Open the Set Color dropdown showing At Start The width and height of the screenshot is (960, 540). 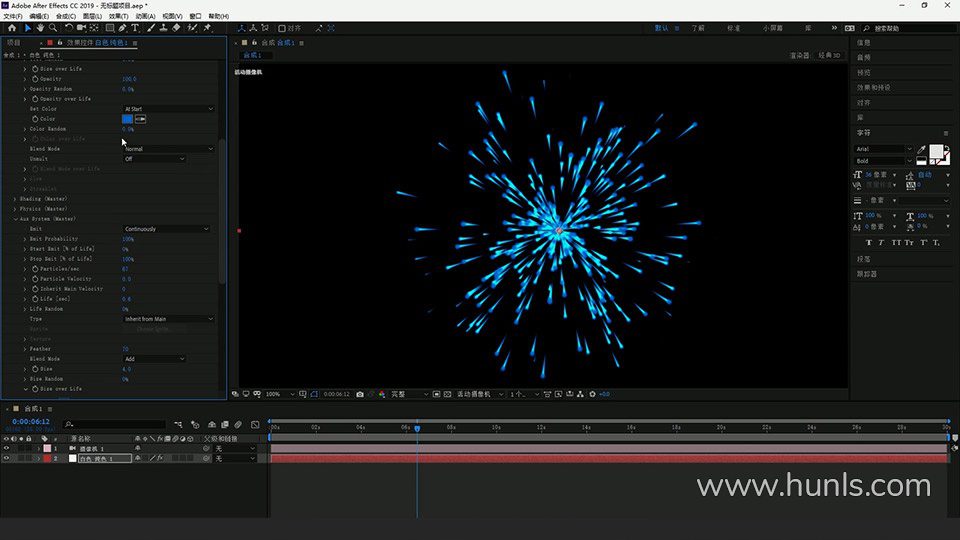click(168, 109)
